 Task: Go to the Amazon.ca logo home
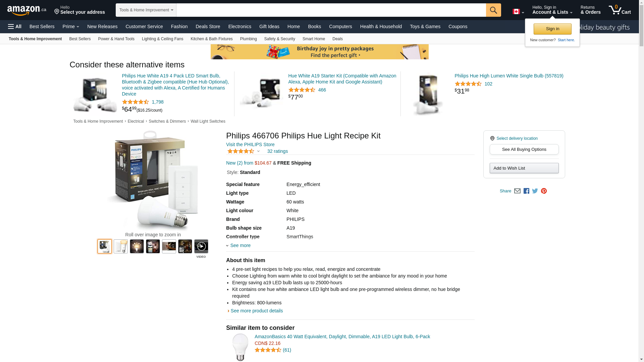[27, 10]
